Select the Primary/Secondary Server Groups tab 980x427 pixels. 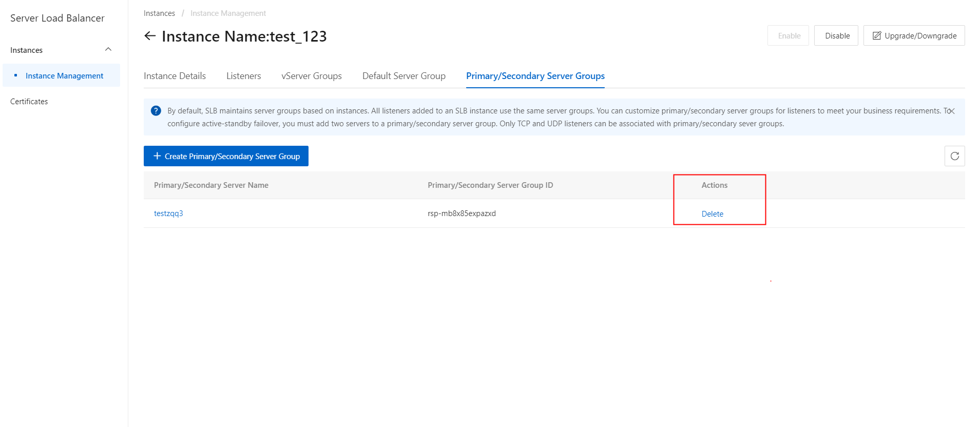pyautogui.click(x=535, y=76)
